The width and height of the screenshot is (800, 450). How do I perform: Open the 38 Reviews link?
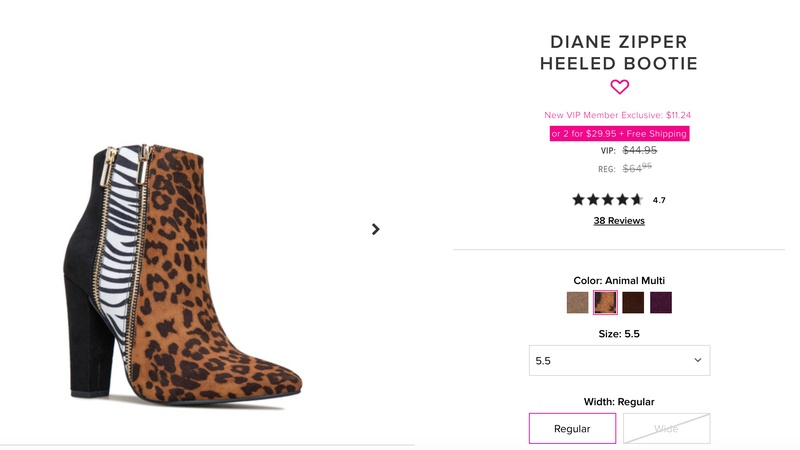pos(619,221)
